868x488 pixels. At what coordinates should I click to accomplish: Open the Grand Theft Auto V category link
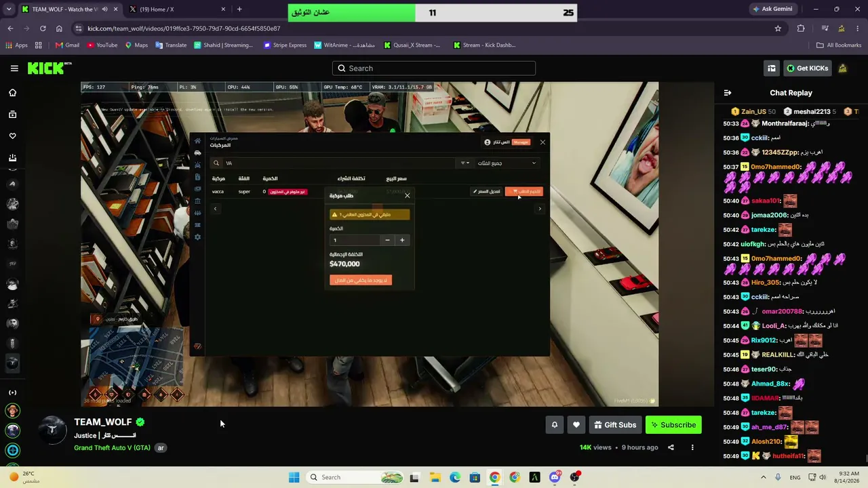tap(112, 448)
